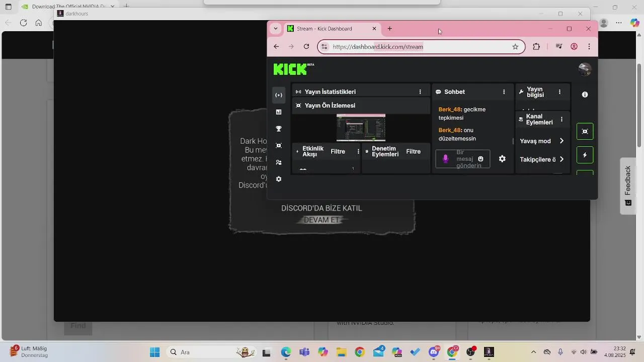Image resolution: width=644 pixels, height=362 pixels.
Task: Open the Windows Start menu
Action: coord(154,352)
